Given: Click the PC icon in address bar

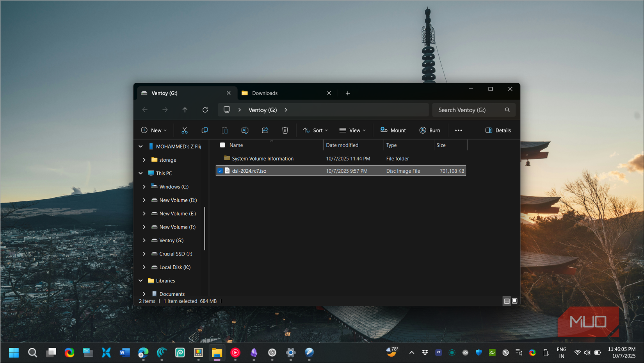Looking at the screenshot, I should 227,110.
